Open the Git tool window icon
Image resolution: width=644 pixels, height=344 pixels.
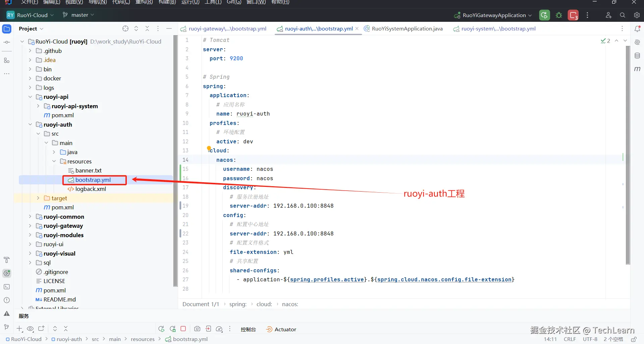[x=7, y=327]
